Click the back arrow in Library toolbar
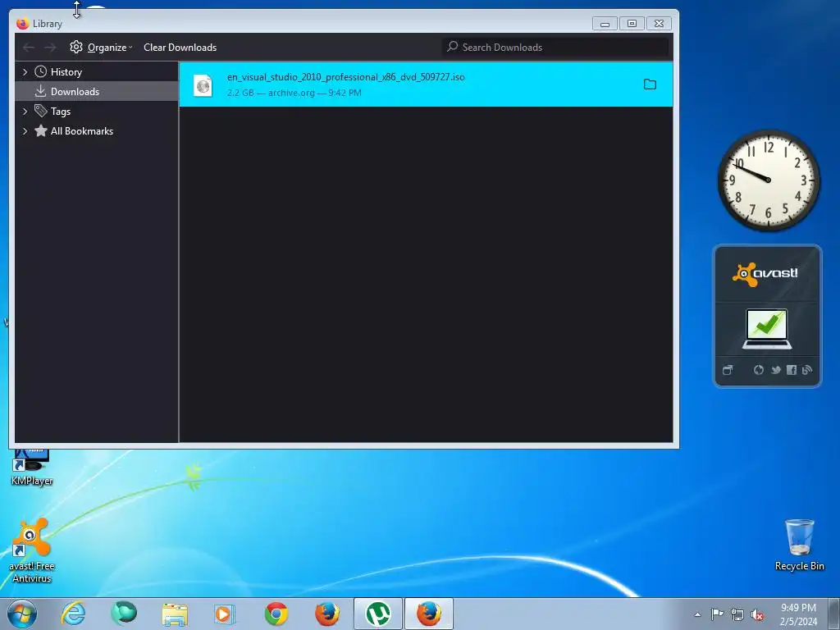840x630 pixels. click(29, 48)
